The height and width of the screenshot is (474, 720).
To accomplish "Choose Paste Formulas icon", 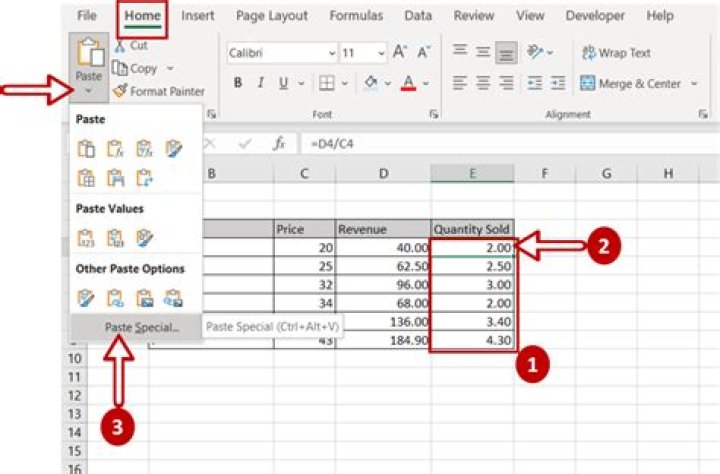I will tap(115, 149).
